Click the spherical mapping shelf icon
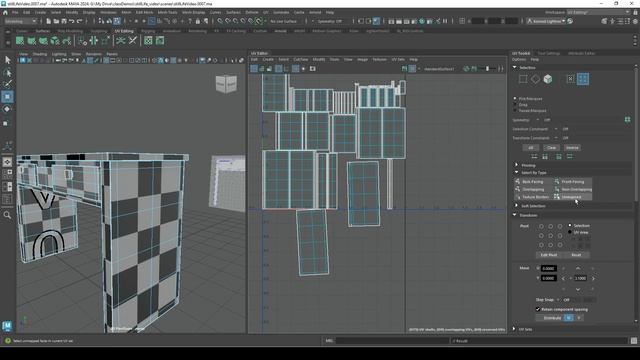The width and height of the screenshot is (640, 360). [43, 40]
